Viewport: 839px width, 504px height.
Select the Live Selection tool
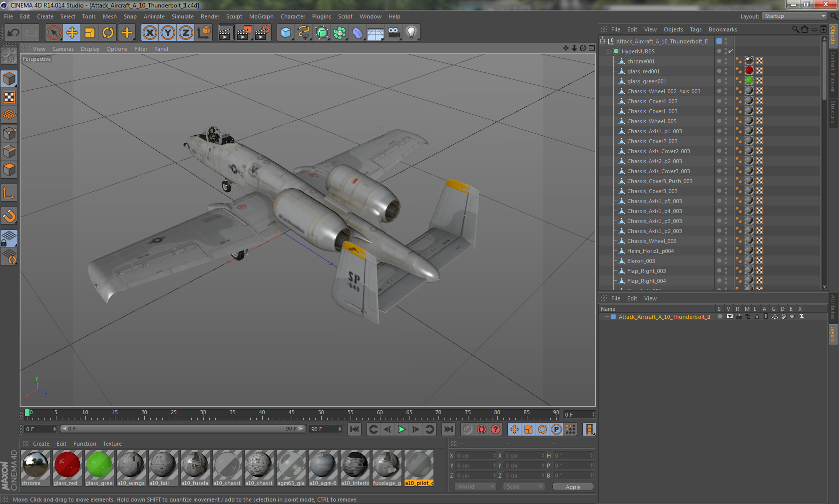pos(54,33)
